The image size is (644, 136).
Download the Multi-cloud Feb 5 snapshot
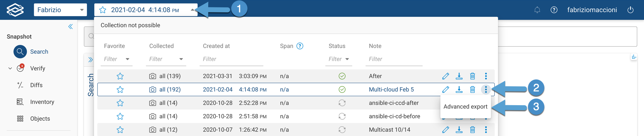pyautogui.click(x=459, y=89)
